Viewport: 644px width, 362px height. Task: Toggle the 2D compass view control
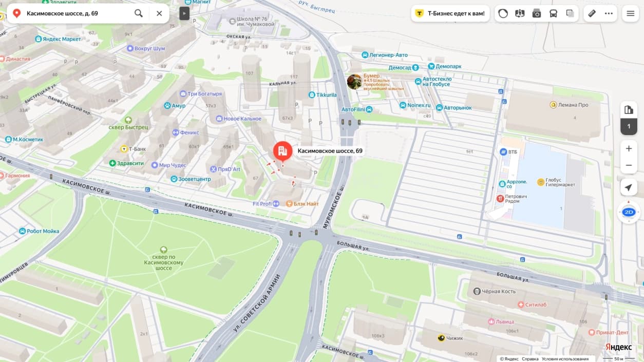click(629, 212)
